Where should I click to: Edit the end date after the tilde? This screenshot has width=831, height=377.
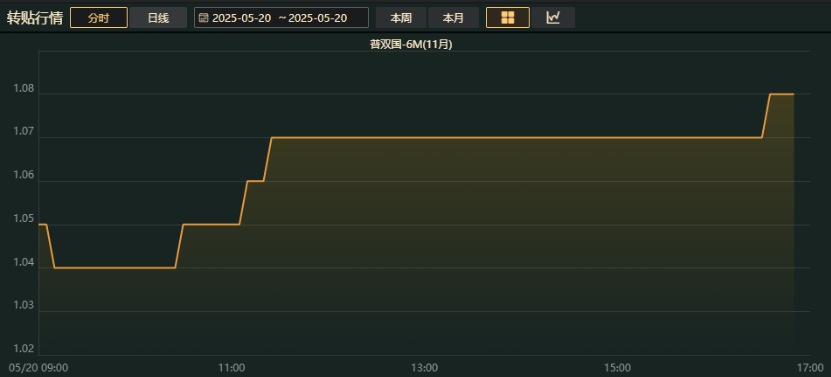pos(317,18)
